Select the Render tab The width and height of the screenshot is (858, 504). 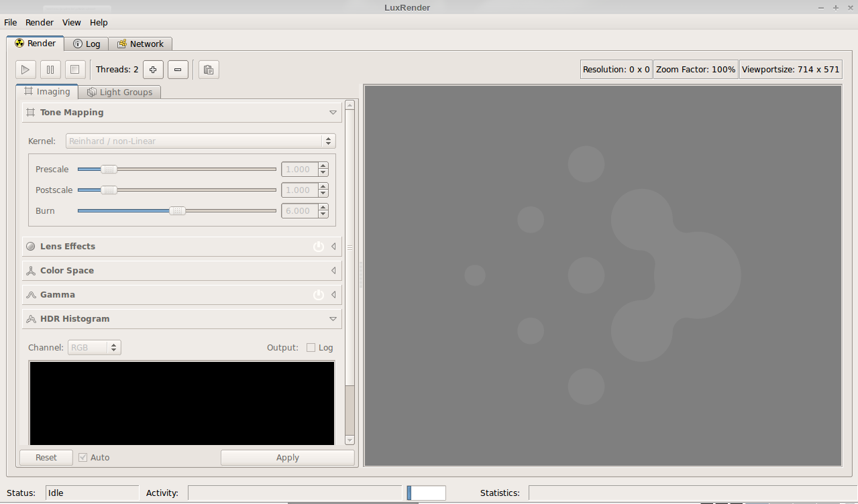tap(36, 43)
